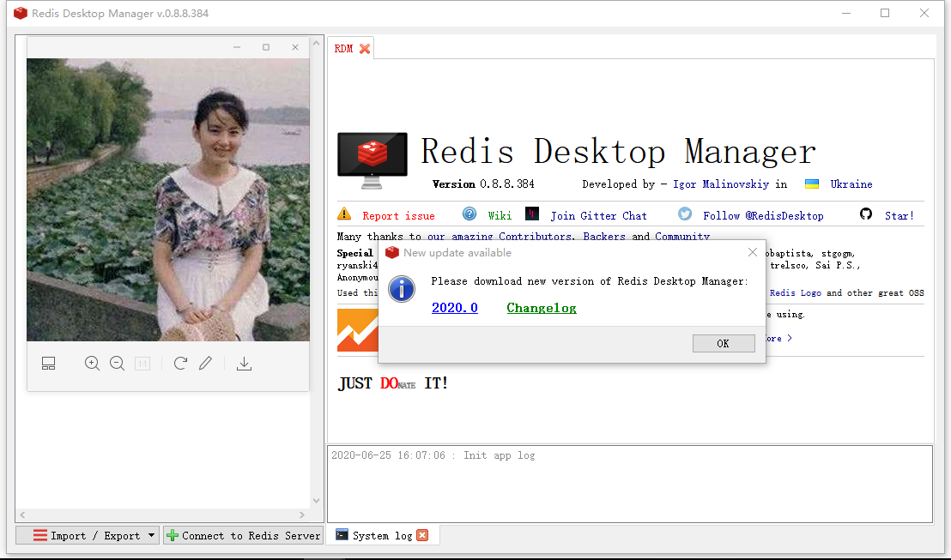
Task: Click the Community link
Action: coord(681,236)
